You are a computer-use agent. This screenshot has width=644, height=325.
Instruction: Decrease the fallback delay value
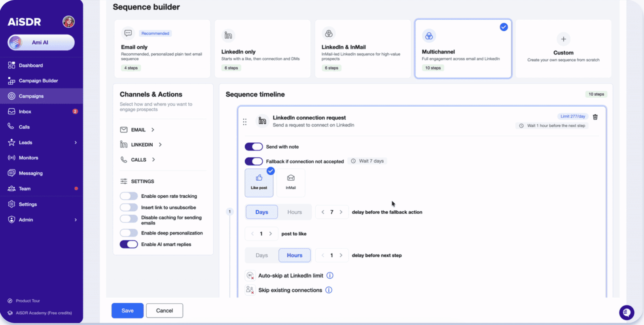pyautogui.click(x=323, y=212)
